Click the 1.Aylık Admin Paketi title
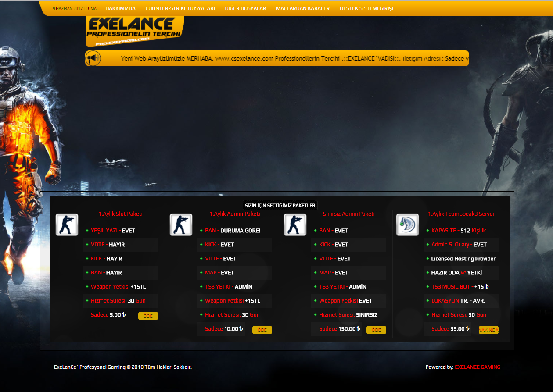The image size is (553, 392). pyautogui.click(x=235, y=214)
